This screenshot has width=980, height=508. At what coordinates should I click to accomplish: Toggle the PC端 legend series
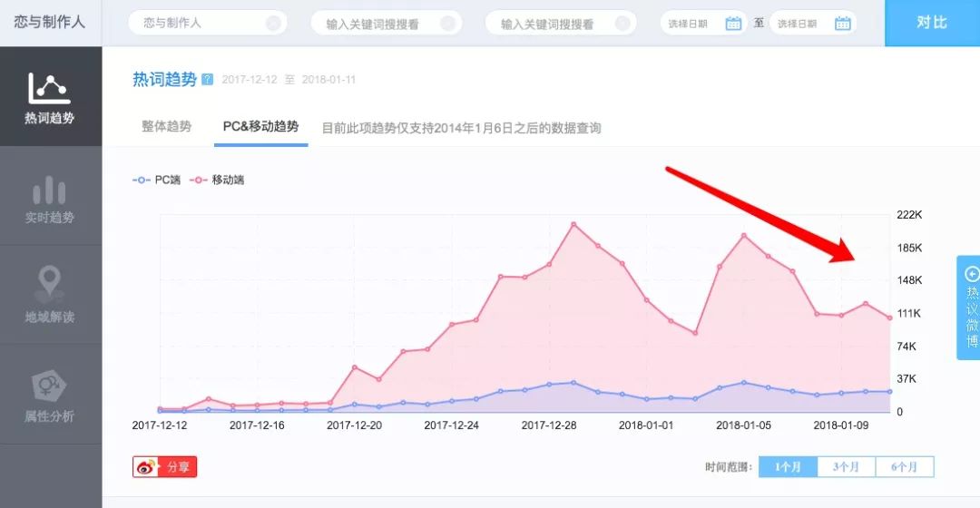(156, 180)
